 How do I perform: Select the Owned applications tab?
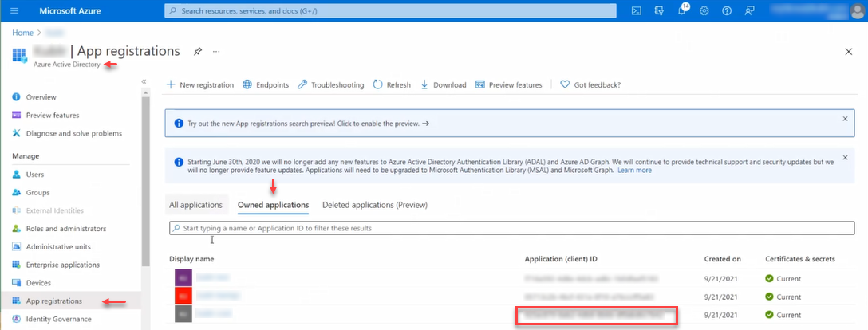click(x=273, y=205)
